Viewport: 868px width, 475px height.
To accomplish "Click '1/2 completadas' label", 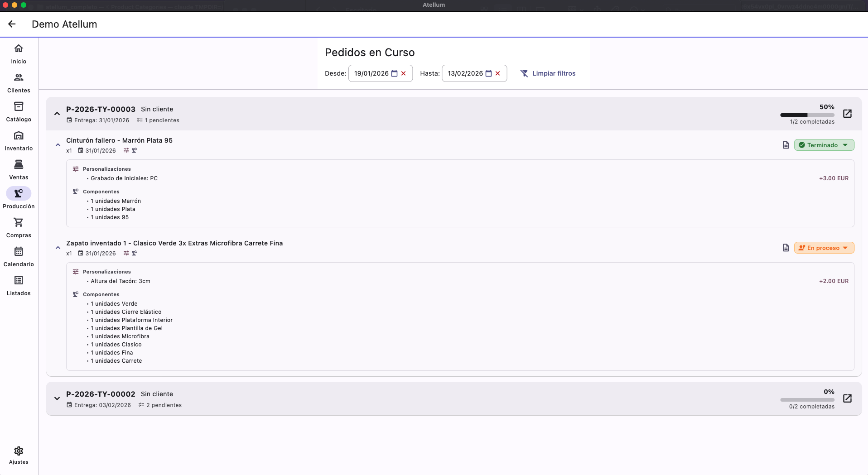I will pyautogui.click(x=812, y=122).
